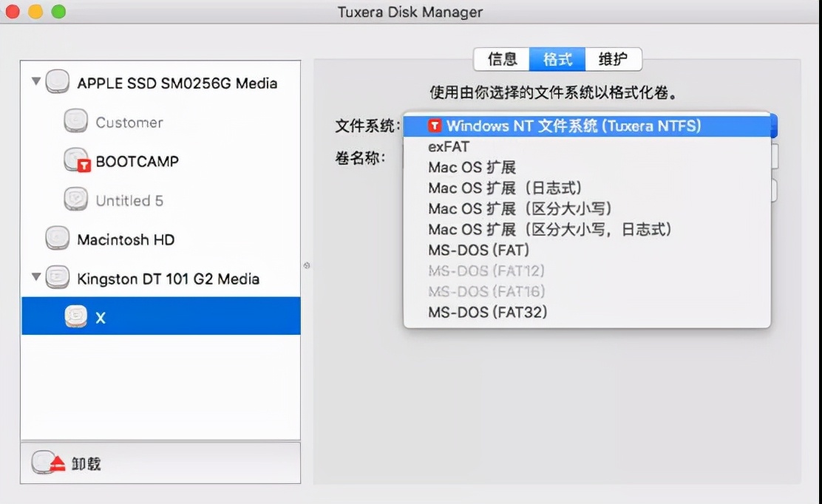This screenshot has width=822, height=504.
Task: Click the APPLE SSD SM0256G Media drive icon
Action: click(x=56, y=83)
